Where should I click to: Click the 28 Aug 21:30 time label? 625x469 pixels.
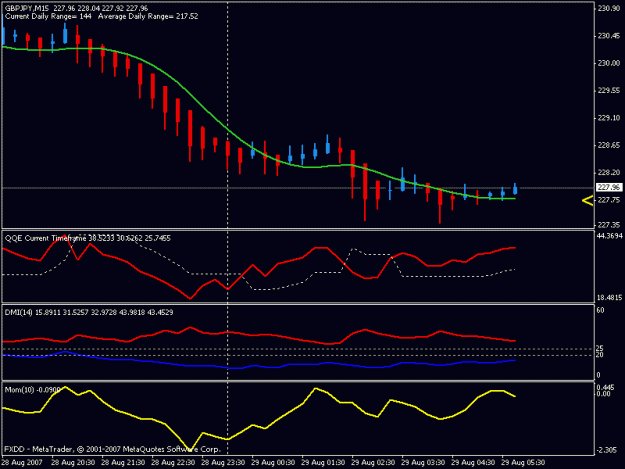coord(123,463)
